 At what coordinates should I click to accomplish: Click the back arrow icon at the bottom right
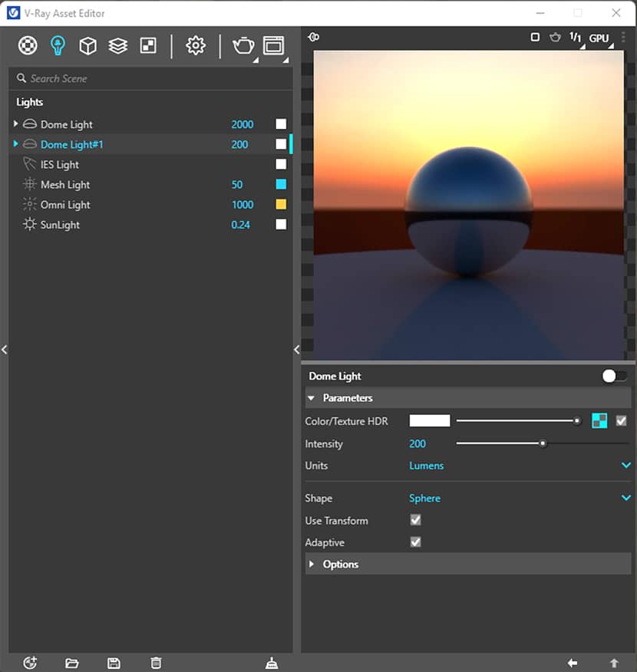[x=573, y=663]
